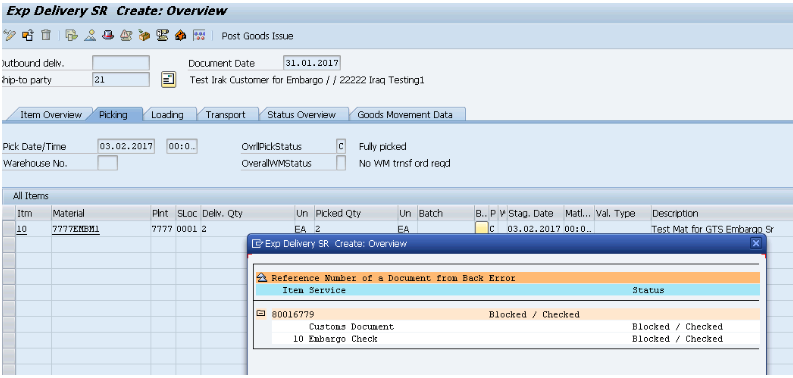Click the output/log toolbar icon
The image size is (793, 378).
click(162, 35)
